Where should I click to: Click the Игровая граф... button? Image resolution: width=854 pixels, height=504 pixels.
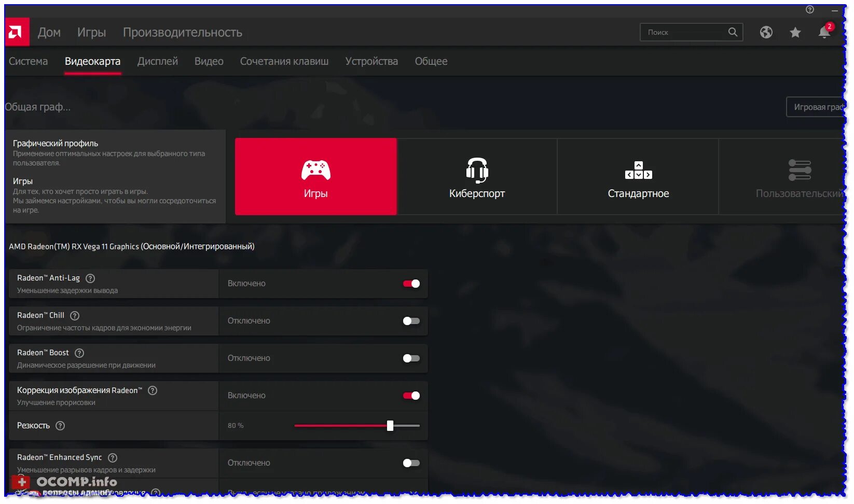tap(816, 107)
